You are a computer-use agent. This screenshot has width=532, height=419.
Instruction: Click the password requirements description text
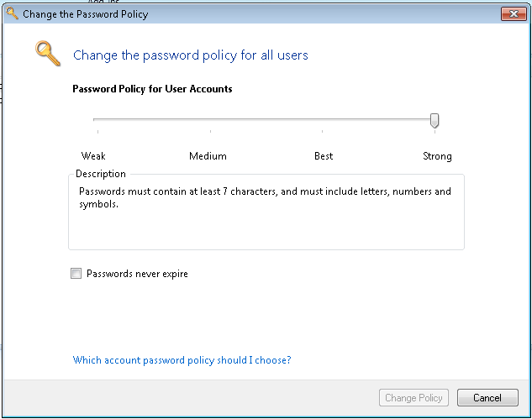265,197
